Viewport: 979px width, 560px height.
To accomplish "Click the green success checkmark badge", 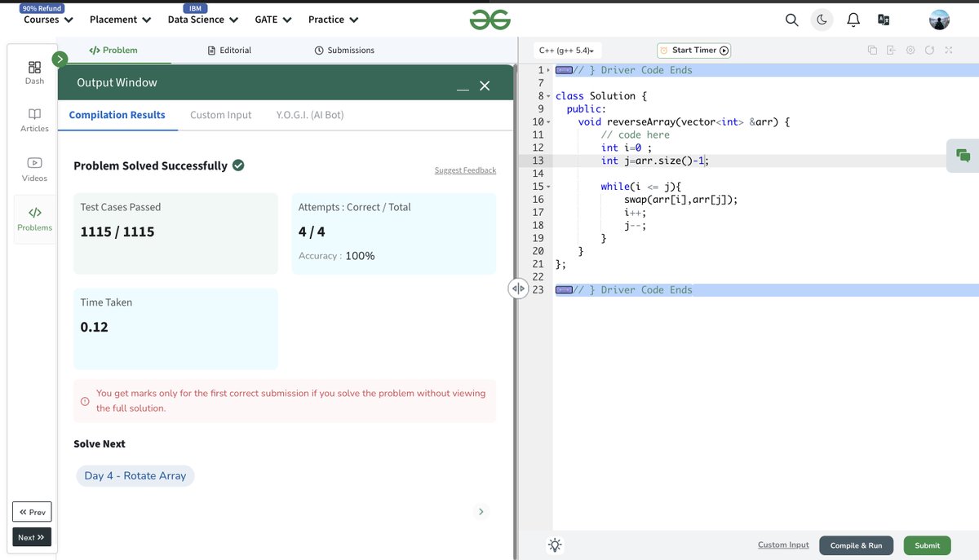I will (238, 165).
